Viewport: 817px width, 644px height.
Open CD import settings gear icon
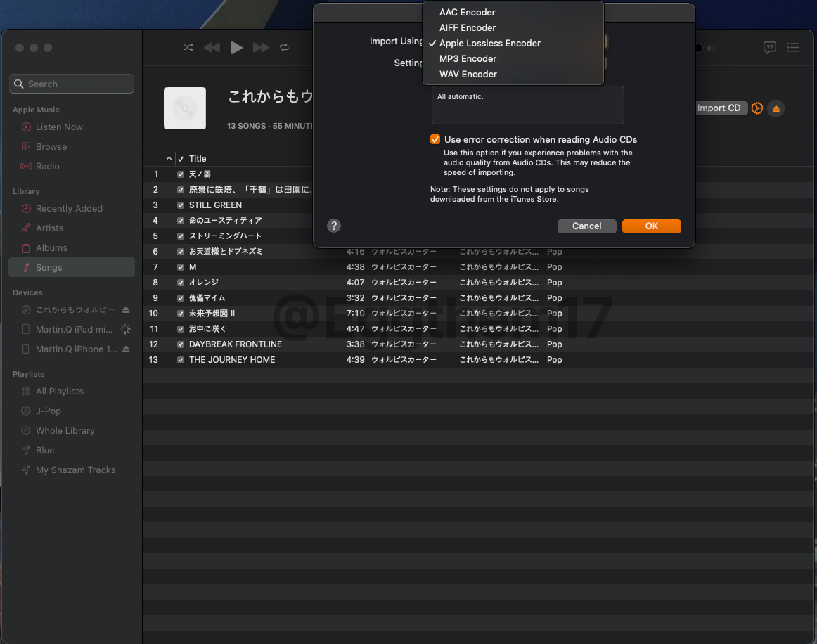click(x=757, y=108)
